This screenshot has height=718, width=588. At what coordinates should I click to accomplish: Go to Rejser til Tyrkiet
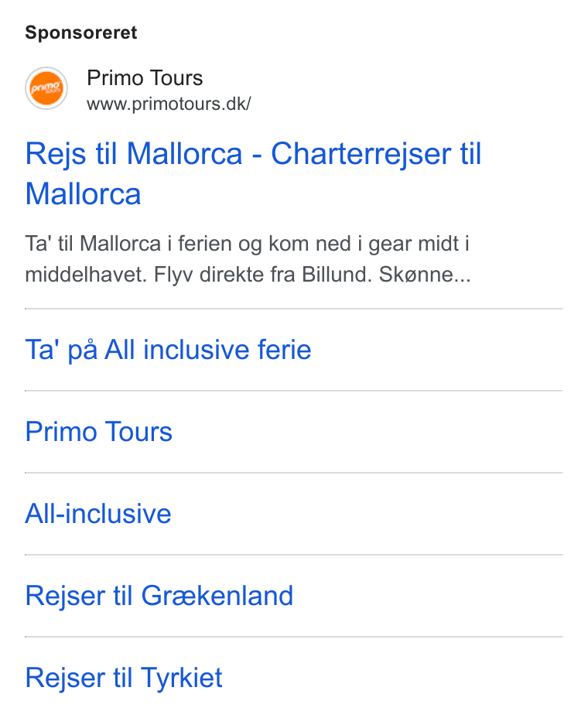pos(124,677)
